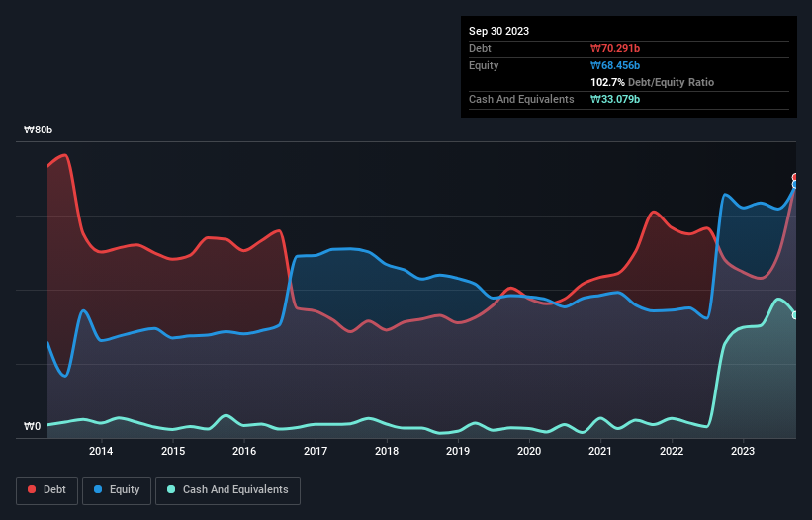This screenshot has height=520, width=812.
Task: Click the 2018 x-axis label
Action: (x=387, y=451)
